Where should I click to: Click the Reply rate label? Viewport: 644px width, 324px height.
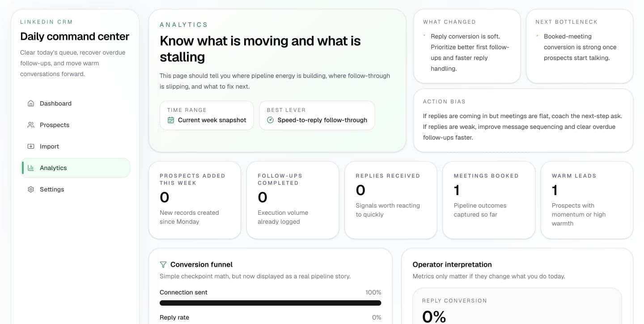pyautogui.click(x=174, y=317)
